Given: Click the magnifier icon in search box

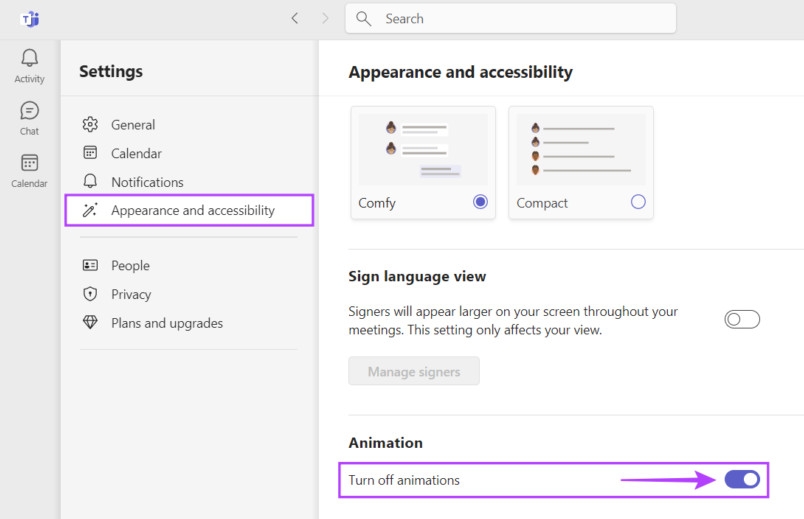Looking at the screenshot, I should (364, 19).
